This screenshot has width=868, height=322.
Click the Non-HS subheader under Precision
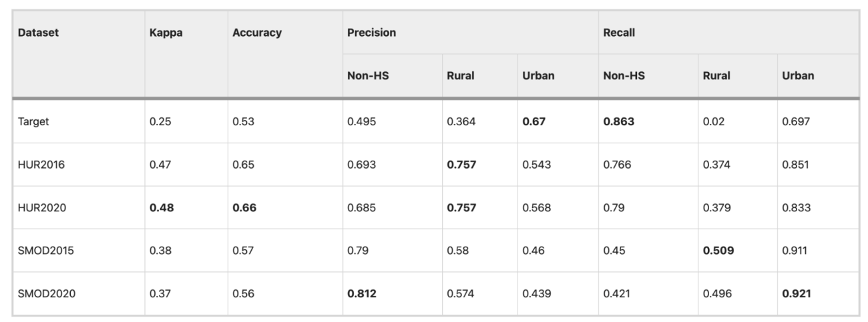[x=368, y=76]
